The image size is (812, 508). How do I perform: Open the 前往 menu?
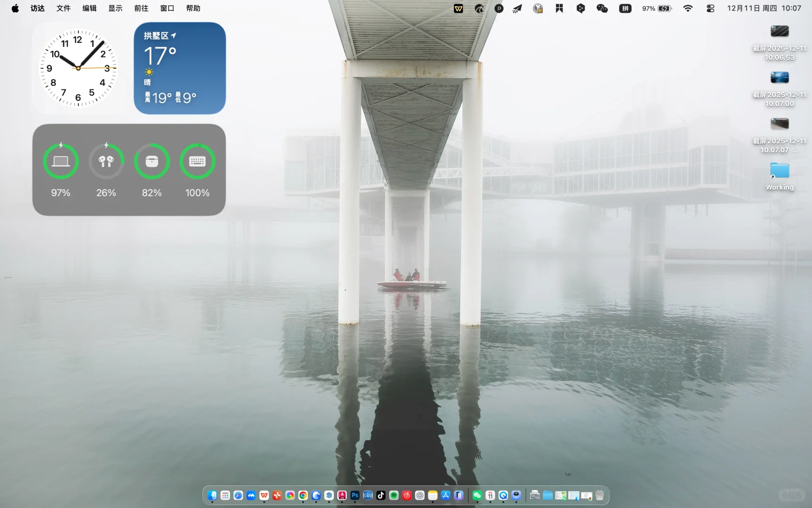(x=141, y=8)
